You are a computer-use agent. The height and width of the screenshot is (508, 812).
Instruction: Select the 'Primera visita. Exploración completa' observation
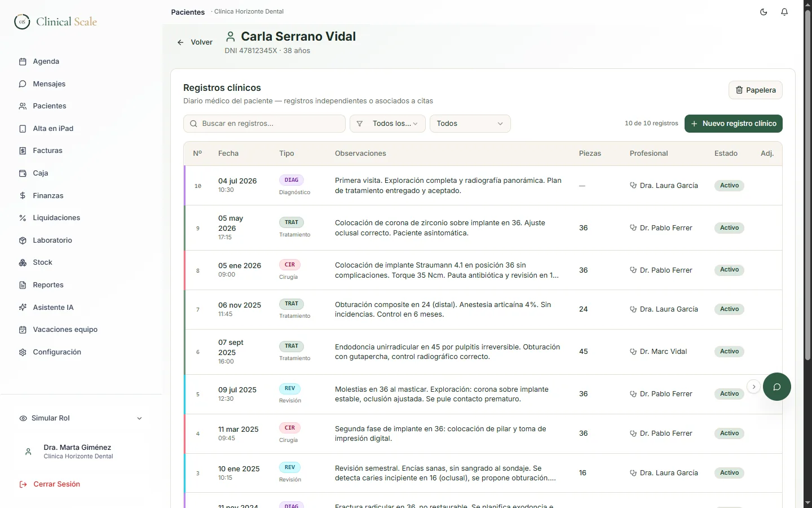tap(448, 186)
